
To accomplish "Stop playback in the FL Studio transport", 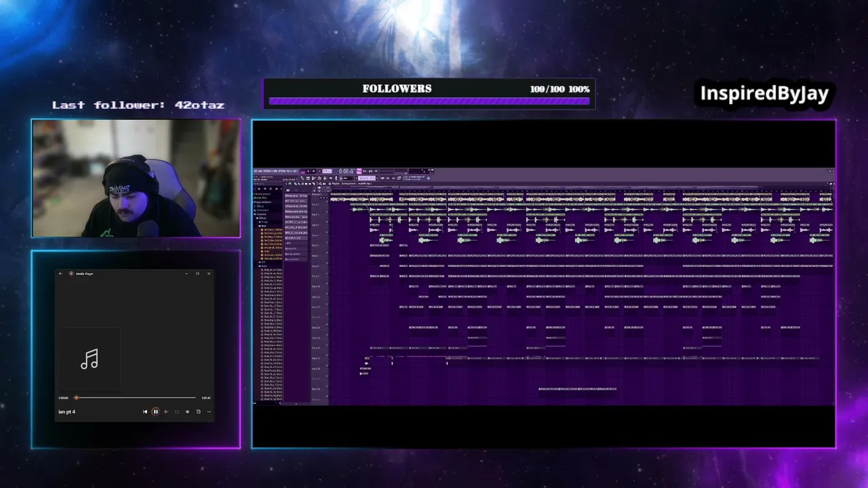I will [315, 171].
